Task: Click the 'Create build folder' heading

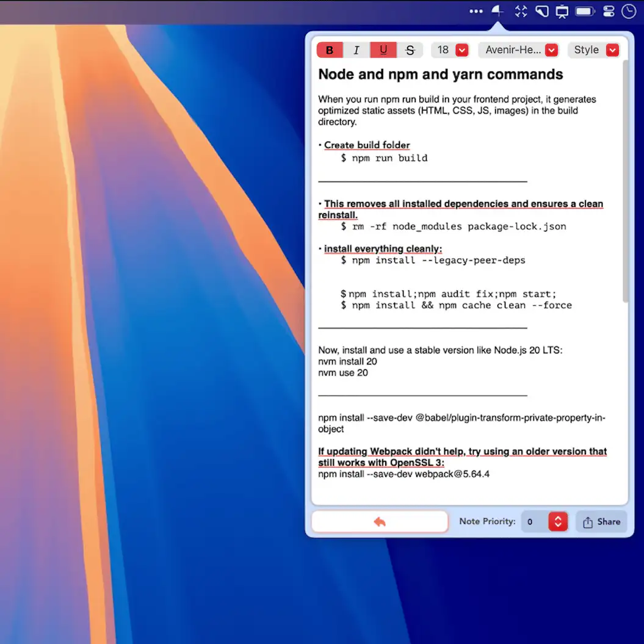Action: [367, 145]
